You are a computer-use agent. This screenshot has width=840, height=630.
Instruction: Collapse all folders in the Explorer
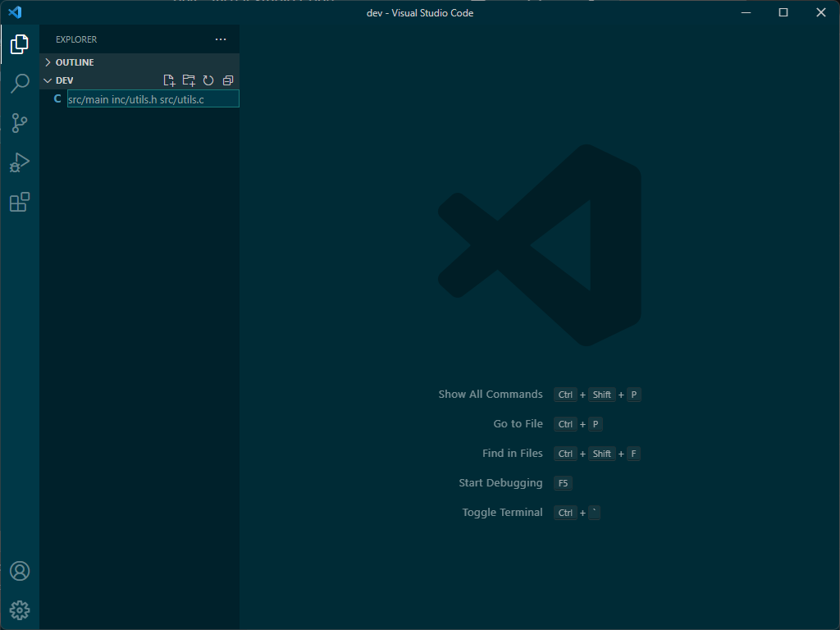(x=228, y=80)
